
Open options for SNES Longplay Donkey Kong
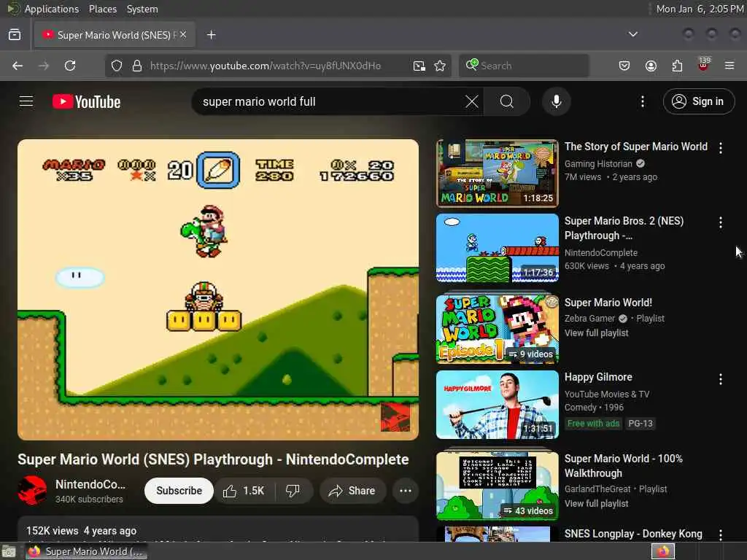pyautogui.click(x=720, y=534)
